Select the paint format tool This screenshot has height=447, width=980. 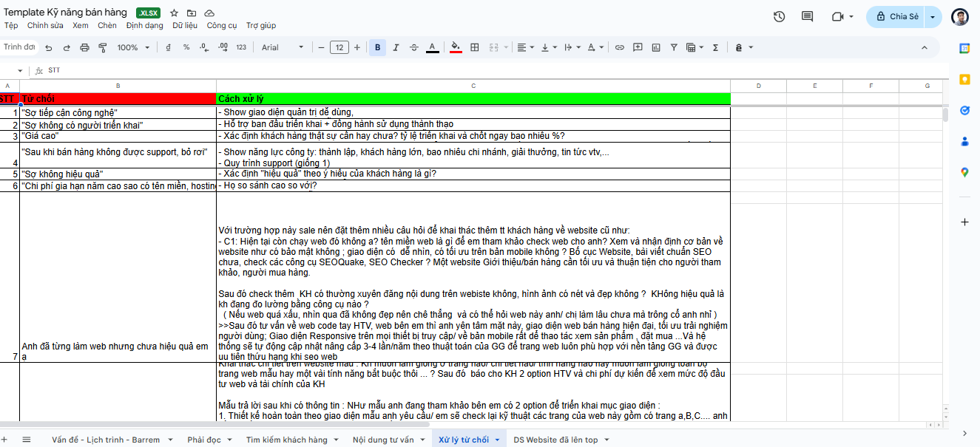click(103, 47)
